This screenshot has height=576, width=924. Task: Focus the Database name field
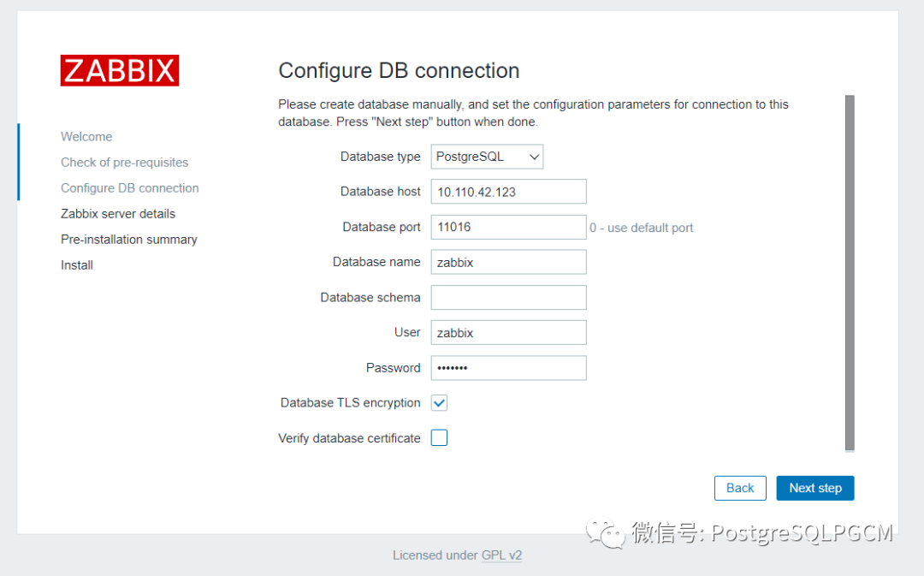(508, 263)
